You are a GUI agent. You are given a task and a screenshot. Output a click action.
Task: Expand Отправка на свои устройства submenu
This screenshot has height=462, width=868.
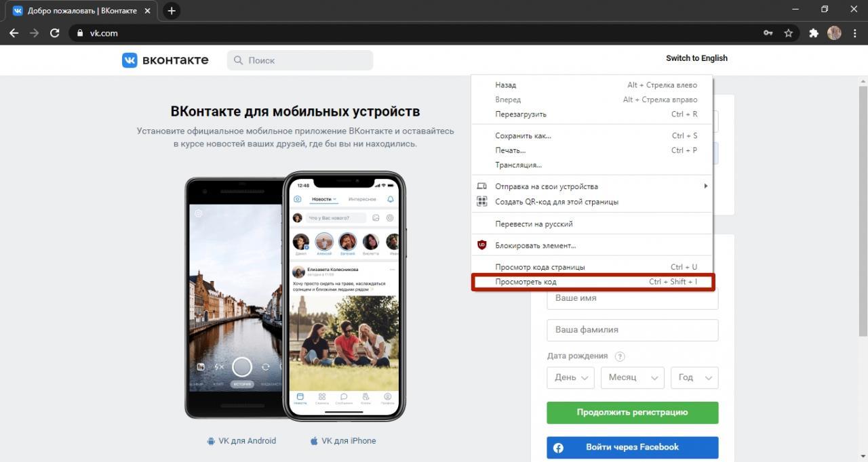[x=592, y=186]
